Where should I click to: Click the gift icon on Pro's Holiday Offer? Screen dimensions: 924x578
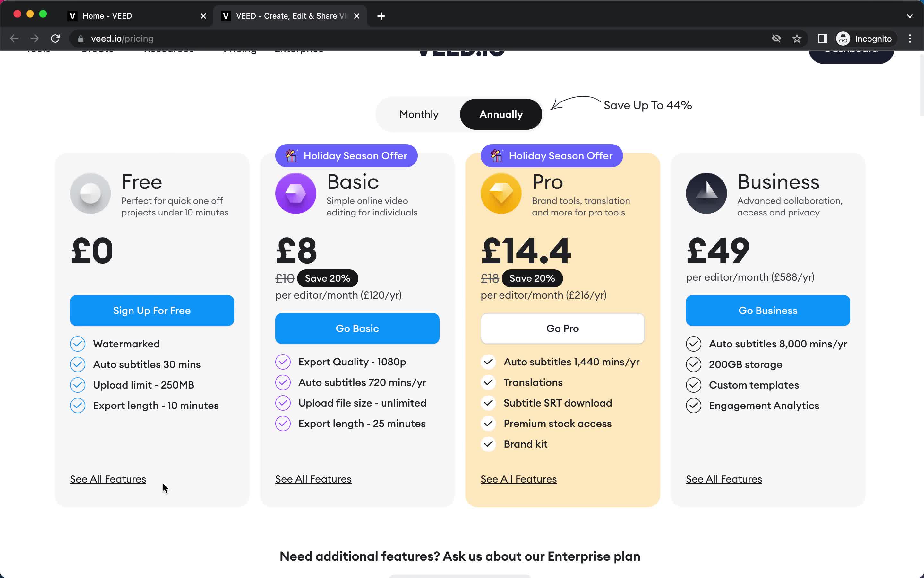click(x=497, y=156)
